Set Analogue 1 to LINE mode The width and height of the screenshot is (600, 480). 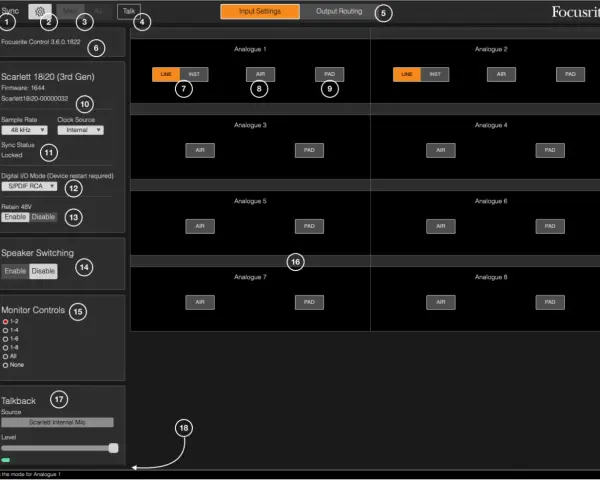click(166, 74)
